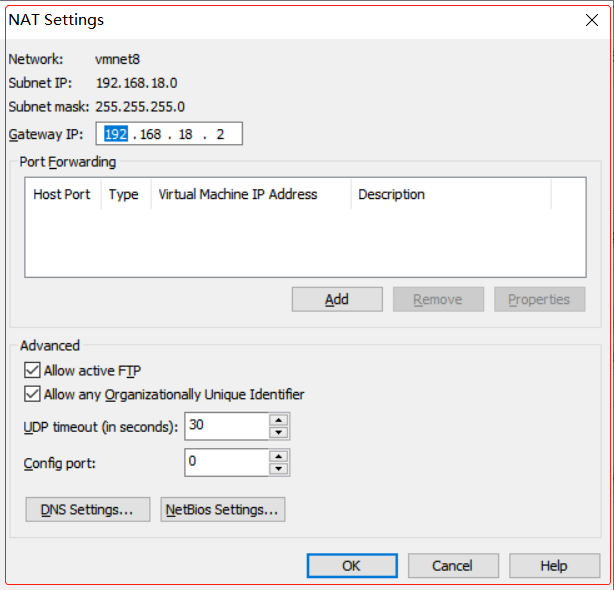Increase Config port with up arrow
The width and height of the screenshot is (614, 590).
[279, 456]
